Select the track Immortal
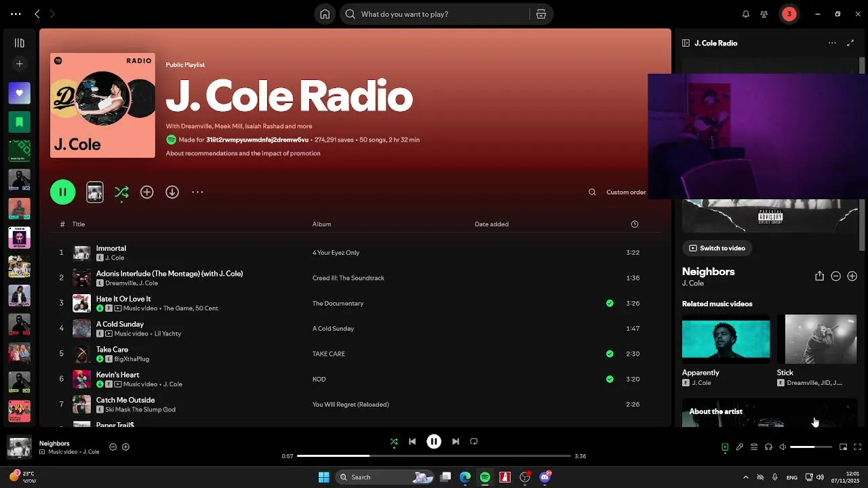The height and width of the screenshot is (488, 868). pyautogui.click(x=111, y=248)
